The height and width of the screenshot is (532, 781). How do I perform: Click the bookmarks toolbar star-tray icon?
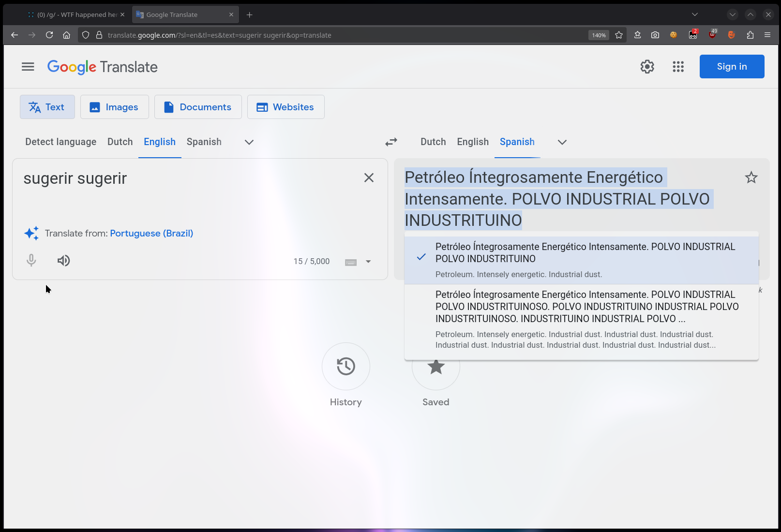pos(637,35)
